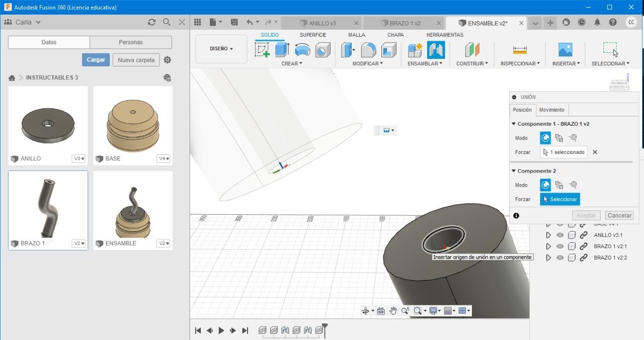
Task: Collapse Componente 1 section
Action: coord(514,124)
